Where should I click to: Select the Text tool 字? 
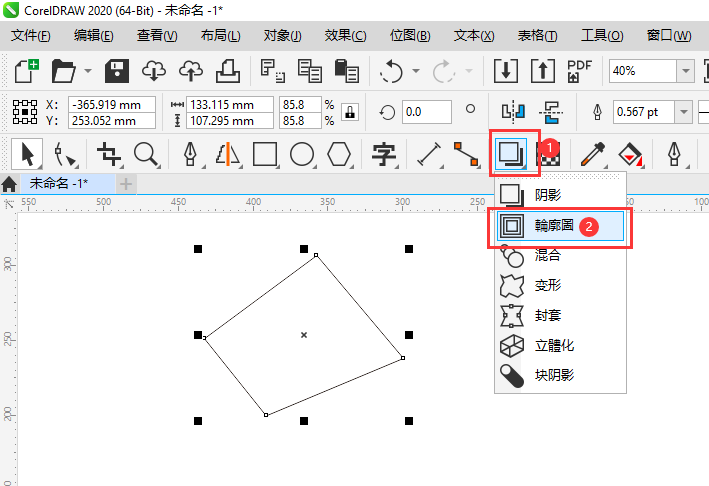(x=384, y=155)
